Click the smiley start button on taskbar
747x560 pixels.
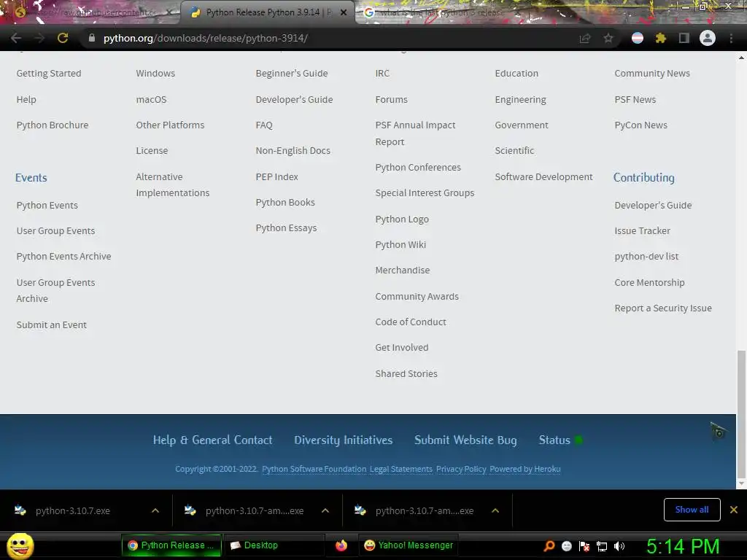pyautogui.click(x=20, y=546)
